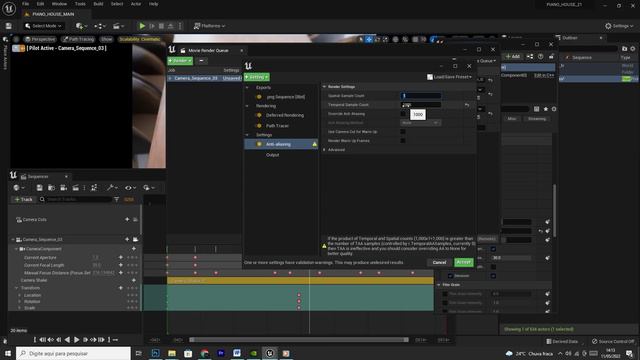Open the cinematics clapperboard dropdown in toolbar

tap(118, 26)
